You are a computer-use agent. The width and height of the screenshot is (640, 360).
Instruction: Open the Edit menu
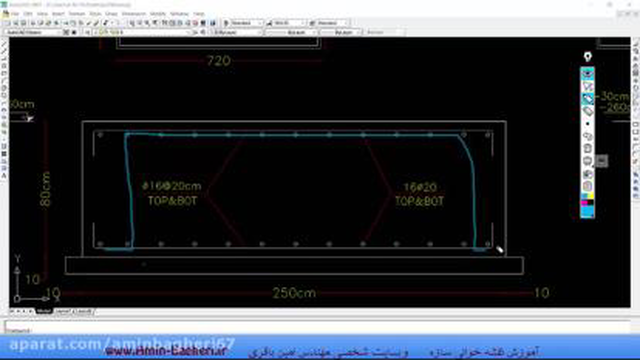pyautogui.click(x=28, y=14)
